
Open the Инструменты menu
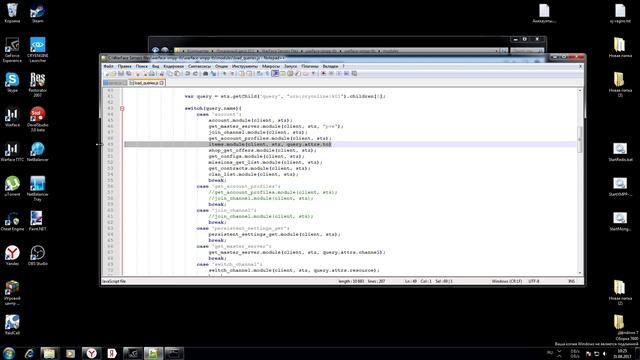[245, 66]
